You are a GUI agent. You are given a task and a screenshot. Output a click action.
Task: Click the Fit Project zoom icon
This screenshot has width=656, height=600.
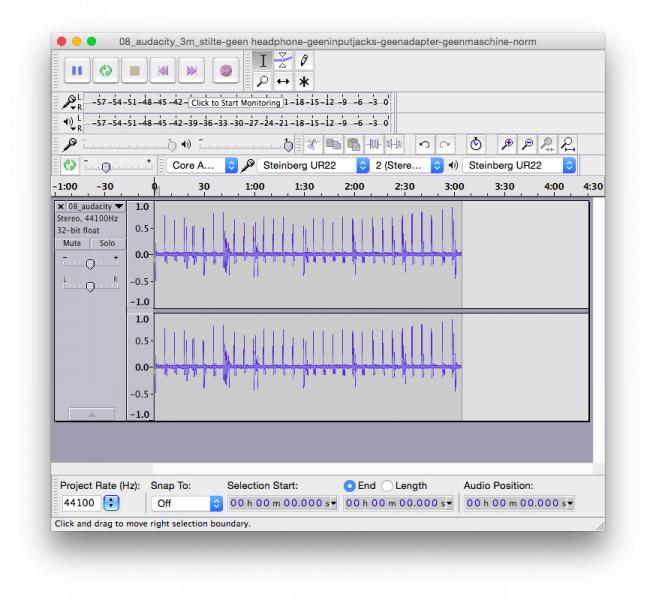pos(568,145)
